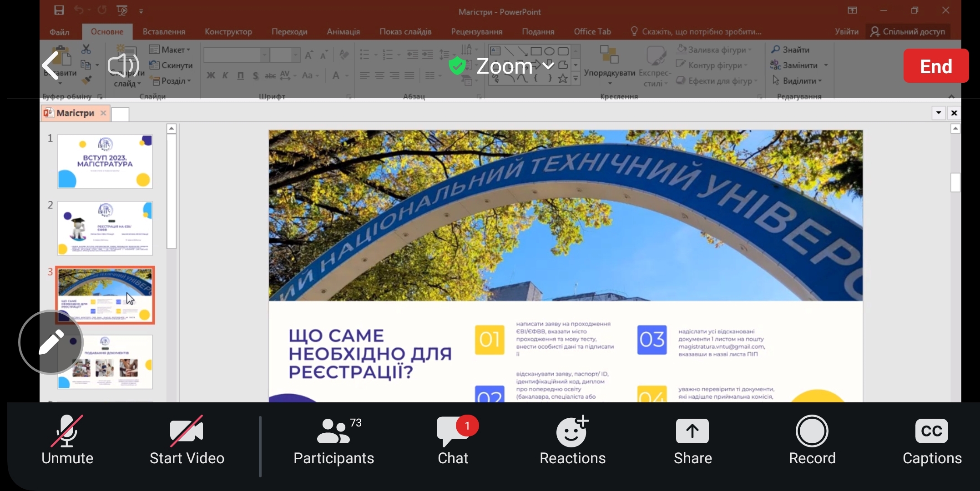The height and width of the screenshot is (491, 980).
Task: Select slide 1 thumbnail ВСТУП 2023
Action: click(x=105, y=161)
